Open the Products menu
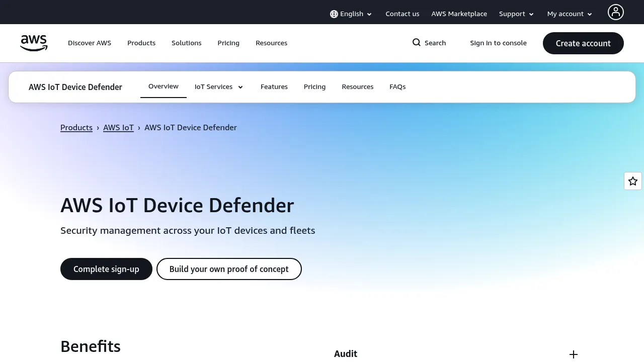This screenshot has height=362, width=644. pos(141,43)
